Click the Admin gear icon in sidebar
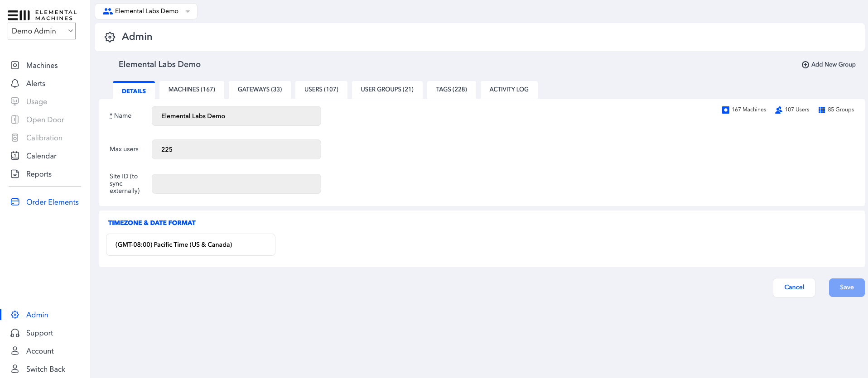Viewport: 868px width, 378px height. pos(15,315)
